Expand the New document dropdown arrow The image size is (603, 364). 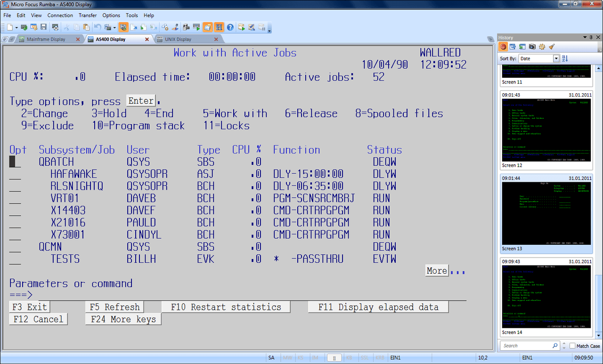tap(16, 27)
